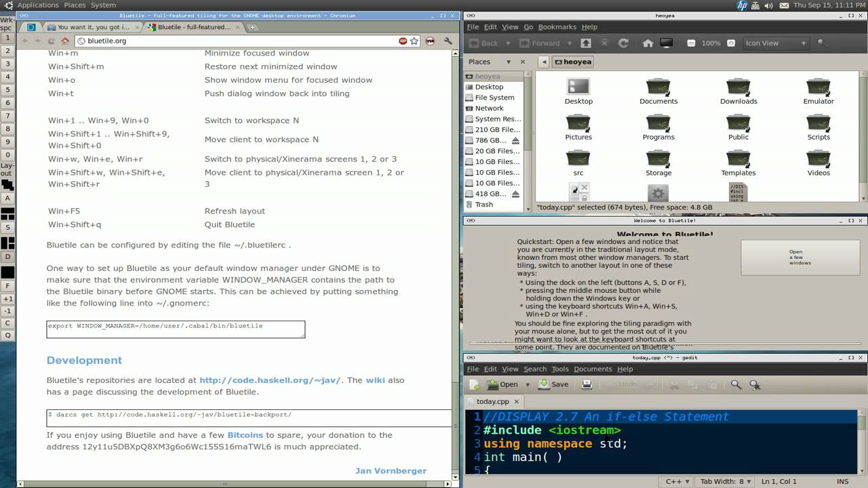Click Find and Replace icon in gedit
This screenshot has width=868, height=488.
(755, 384)
